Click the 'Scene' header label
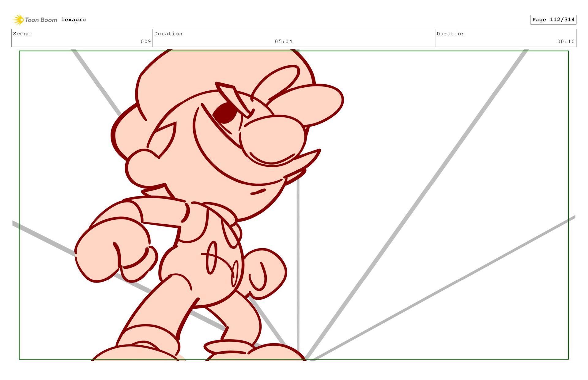The width and height of the screenshot is (588, 380). click(x=22, y=34)
